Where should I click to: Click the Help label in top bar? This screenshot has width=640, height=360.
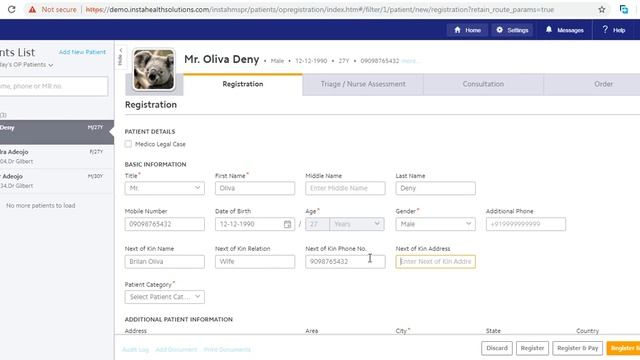[619, 30]
